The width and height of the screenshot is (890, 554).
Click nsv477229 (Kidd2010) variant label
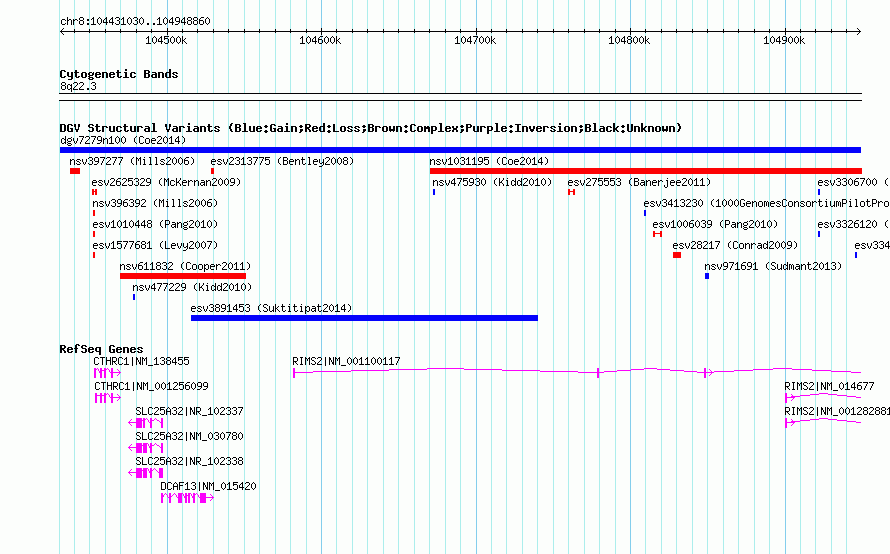192,287
